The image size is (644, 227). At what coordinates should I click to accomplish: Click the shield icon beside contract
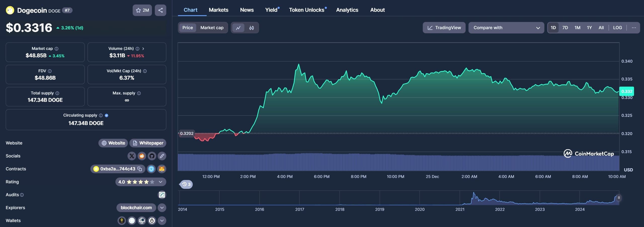pyautogui.click(x=151, y=169)
